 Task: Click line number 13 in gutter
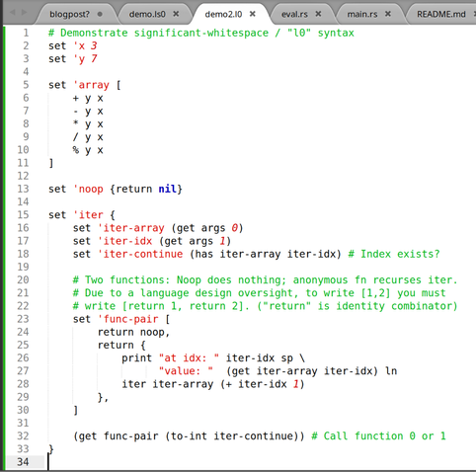pos(23,189)
